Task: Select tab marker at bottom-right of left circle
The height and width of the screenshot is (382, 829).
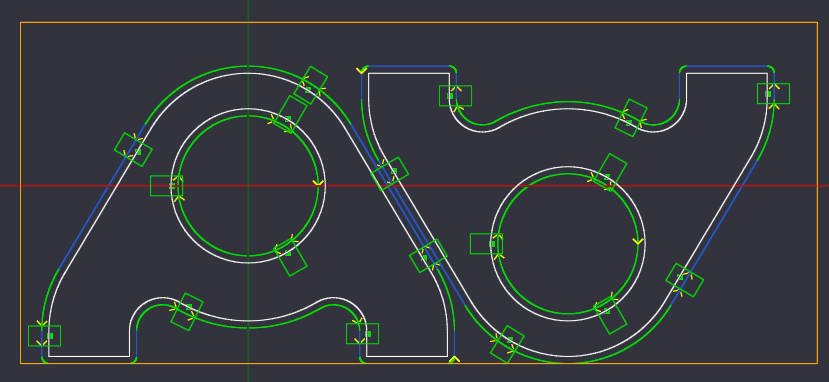Action: (290, 257)
